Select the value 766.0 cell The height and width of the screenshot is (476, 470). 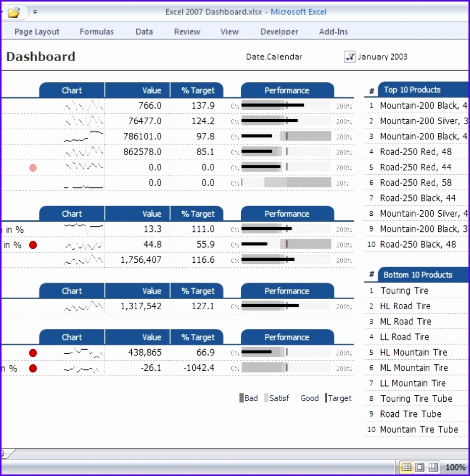(x=138, y=106)
